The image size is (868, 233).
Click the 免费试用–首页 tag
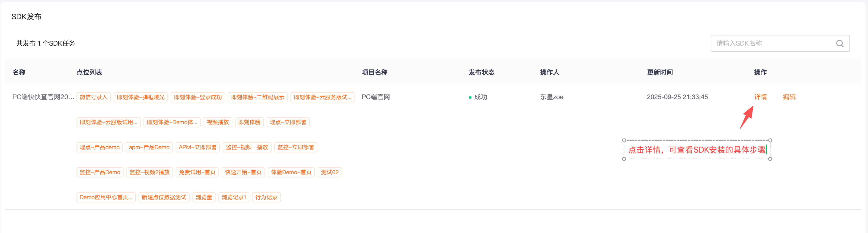pos(197,172)
